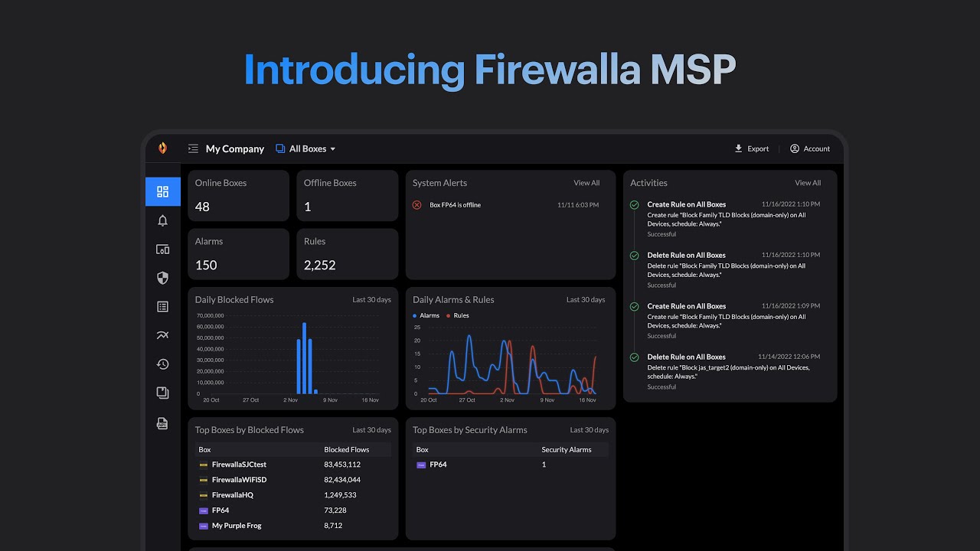Open the boxes stack sidebar icon
This screenshot has height=551, width=980.
tap(162, 393)
